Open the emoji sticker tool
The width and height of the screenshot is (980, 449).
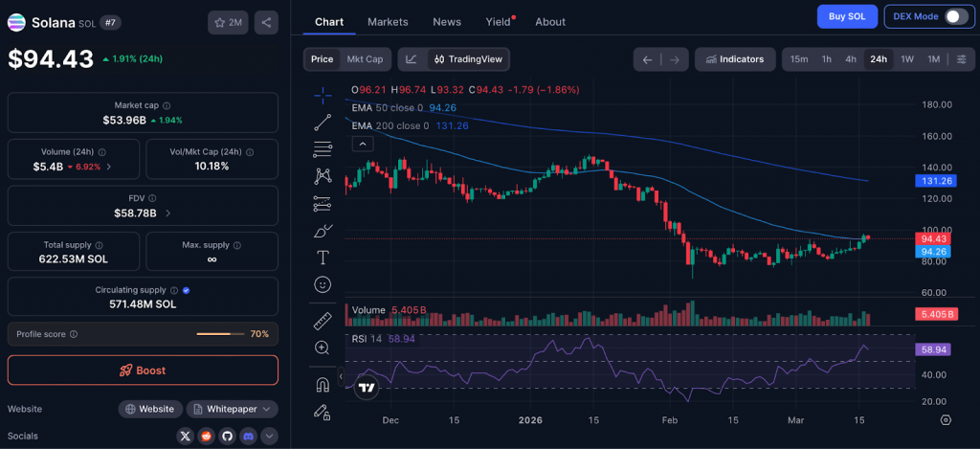(x=323, y=284)
